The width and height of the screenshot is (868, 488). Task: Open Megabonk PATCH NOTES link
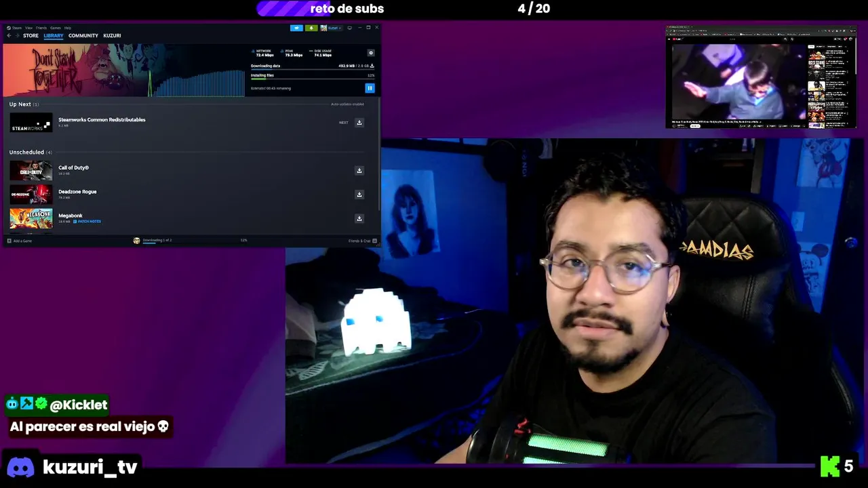(x=87, y=222)
